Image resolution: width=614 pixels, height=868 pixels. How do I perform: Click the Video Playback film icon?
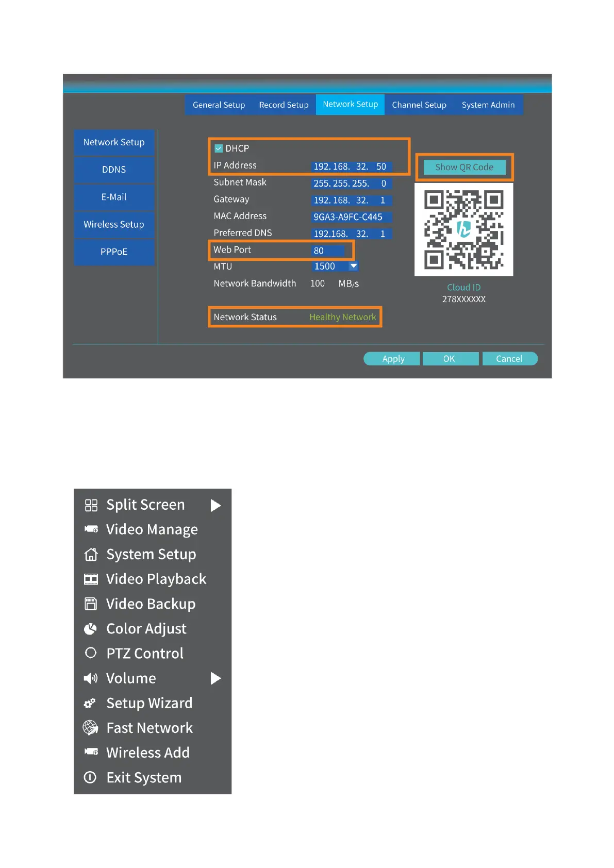pos(91,579)
